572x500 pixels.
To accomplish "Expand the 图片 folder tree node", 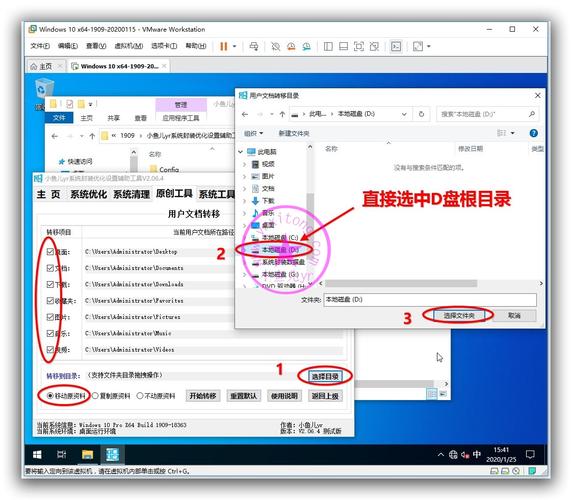I will coord(244,177).
